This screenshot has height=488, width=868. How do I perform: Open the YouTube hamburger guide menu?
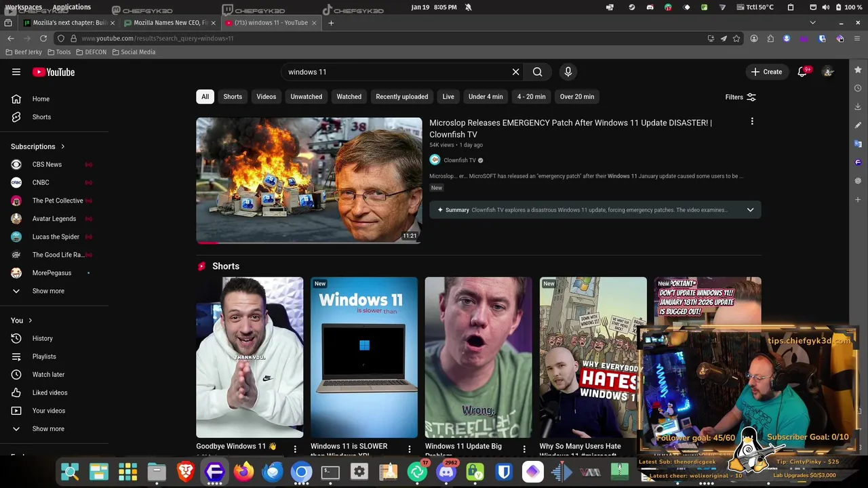click(x=16, y=72)
